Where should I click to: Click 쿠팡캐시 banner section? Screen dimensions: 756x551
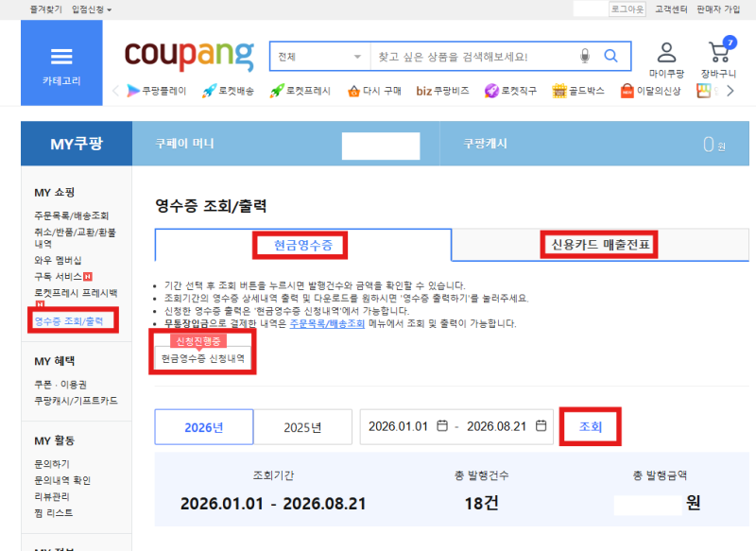point(594,144)
